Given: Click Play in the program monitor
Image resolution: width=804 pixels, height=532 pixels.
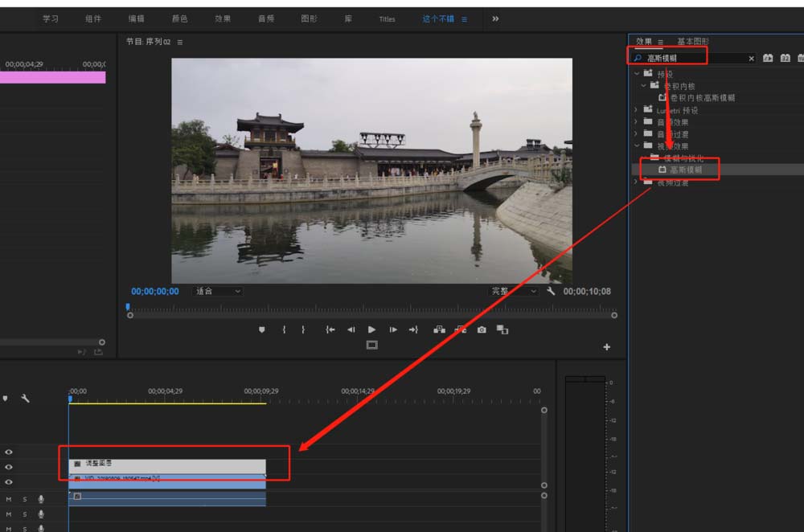Looking at the screenshot, I should point(371,329).
